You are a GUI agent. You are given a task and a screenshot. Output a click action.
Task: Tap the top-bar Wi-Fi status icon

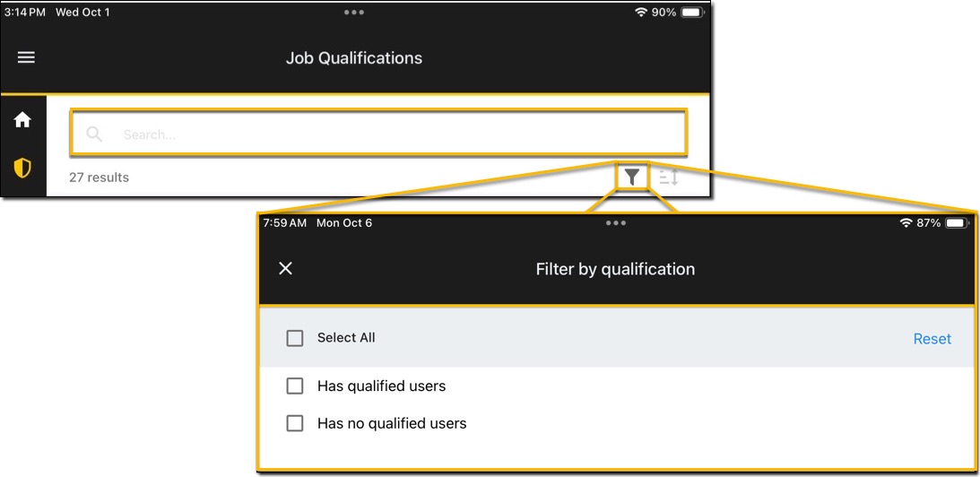pos(641,13)
